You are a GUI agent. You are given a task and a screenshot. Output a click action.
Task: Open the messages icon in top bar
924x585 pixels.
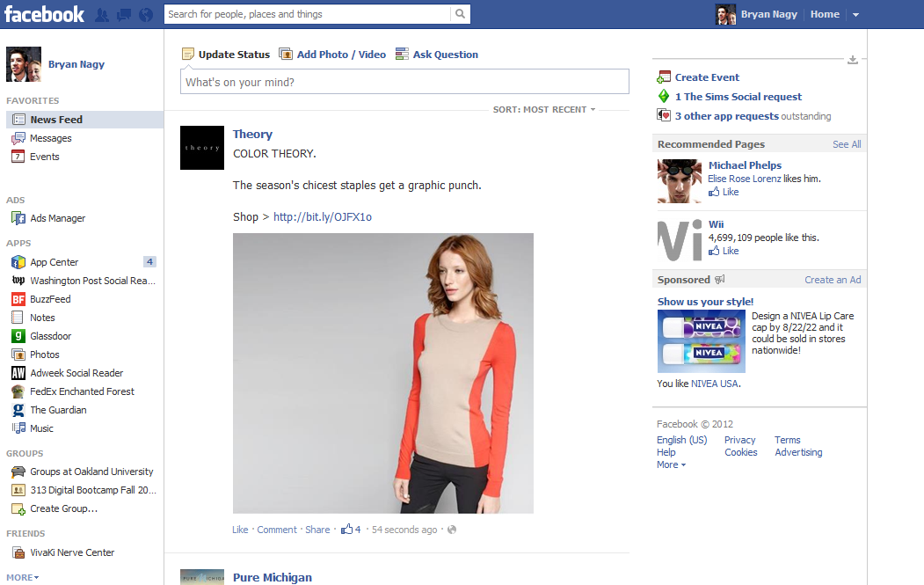[x=124, y=15]
